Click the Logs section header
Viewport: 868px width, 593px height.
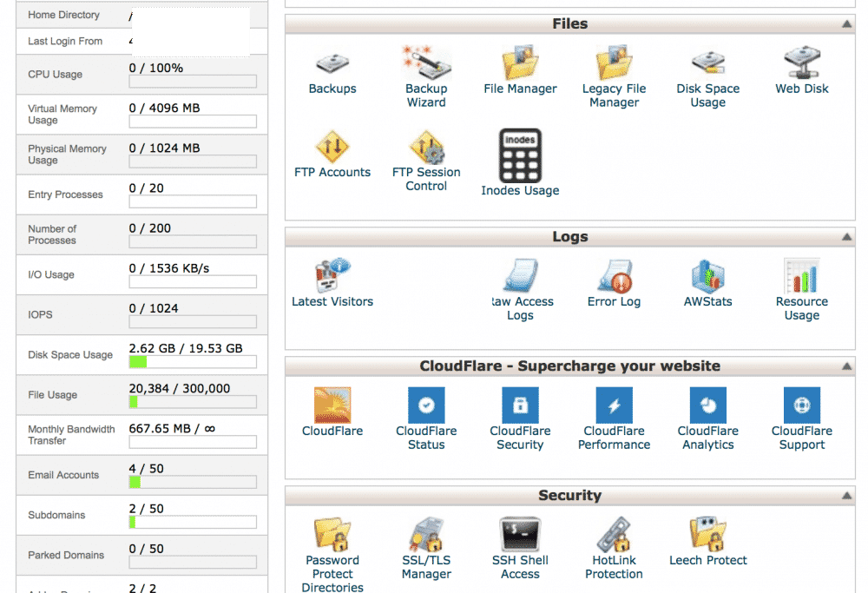click(x=569, y=237)
